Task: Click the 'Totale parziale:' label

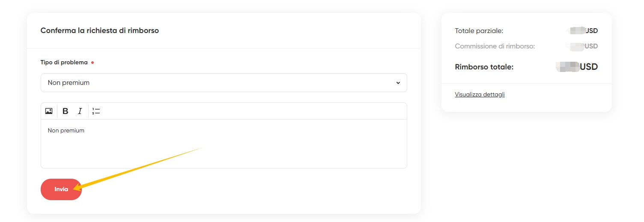Action: click(x=479, y=31)
